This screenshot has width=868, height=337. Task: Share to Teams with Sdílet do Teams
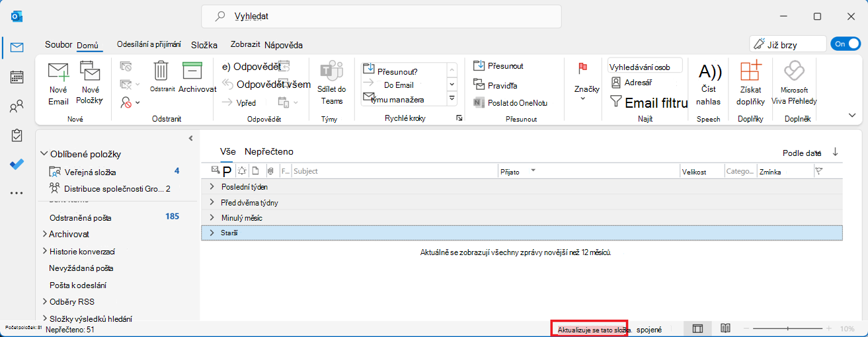pos(332,83)
